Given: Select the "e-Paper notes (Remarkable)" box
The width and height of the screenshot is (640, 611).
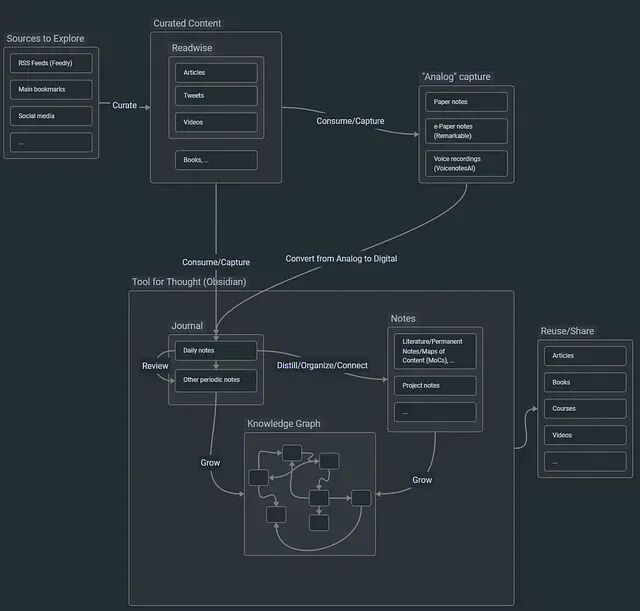Looking at the screenshot, I should [466, 131].
